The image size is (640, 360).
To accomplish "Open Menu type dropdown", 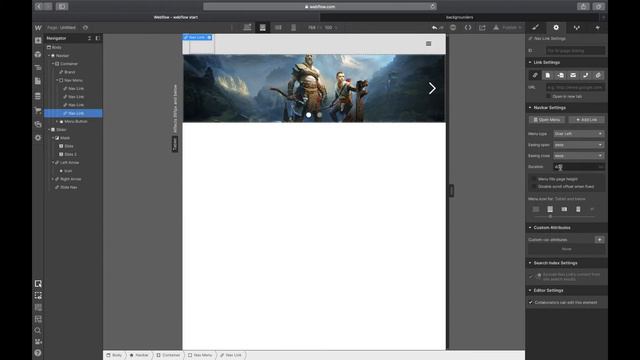I will 579,134.
